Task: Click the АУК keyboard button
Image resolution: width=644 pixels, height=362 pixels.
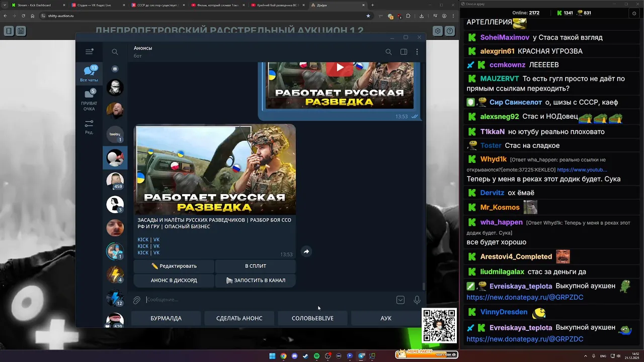Action: coord(386,318)
